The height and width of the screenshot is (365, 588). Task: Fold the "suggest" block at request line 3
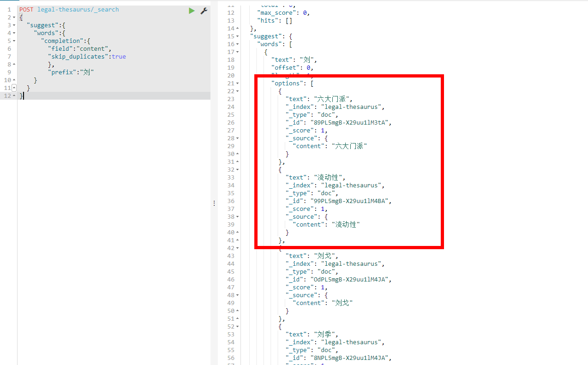click(14, 25)
